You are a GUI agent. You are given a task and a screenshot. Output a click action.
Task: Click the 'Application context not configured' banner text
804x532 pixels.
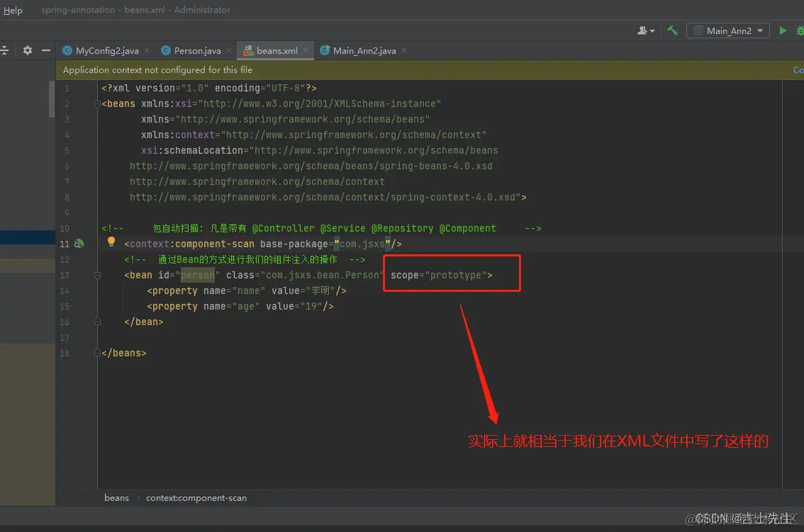[157, 69]
